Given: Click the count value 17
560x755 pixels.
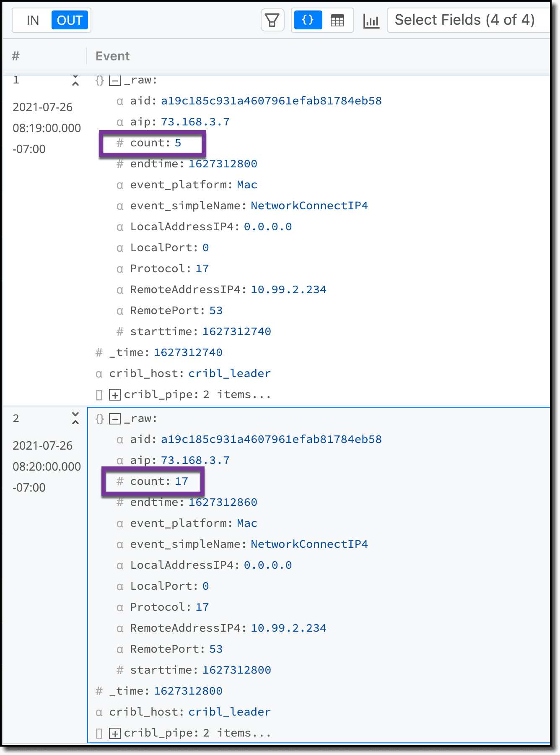Looking at the screenshot, I should point(181,481).
